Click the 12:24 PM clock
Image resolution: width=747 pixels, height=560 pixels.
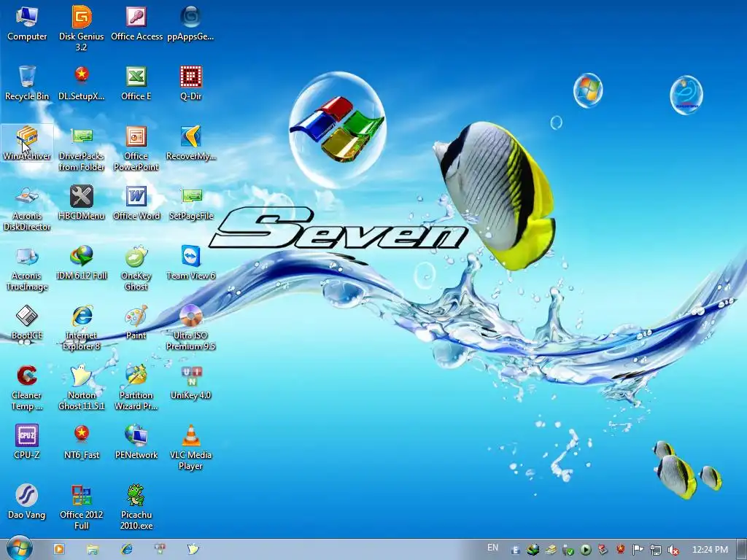click(710, 550)
